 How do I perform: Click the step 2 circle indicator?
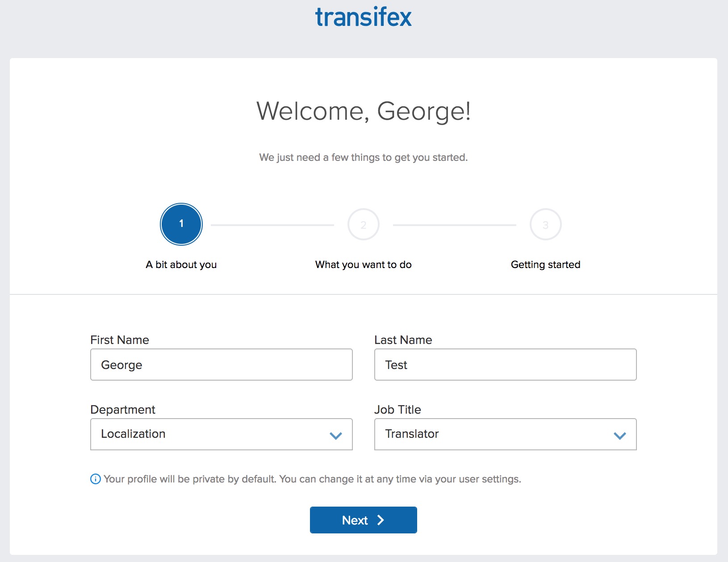364,224
